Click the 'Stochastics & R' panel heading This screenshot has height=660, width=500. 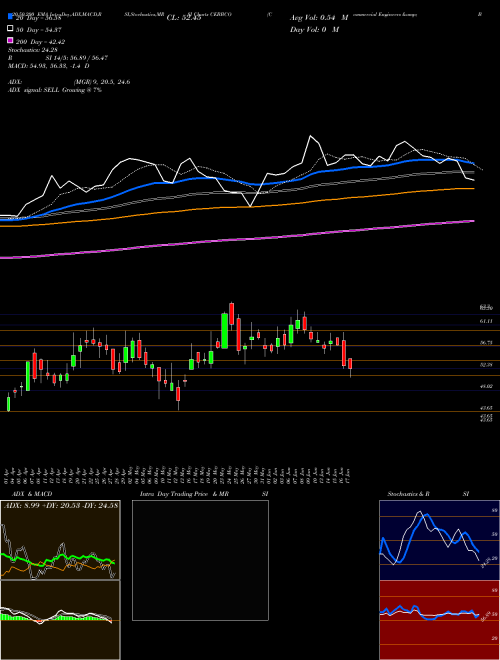(x=408, y=494)
